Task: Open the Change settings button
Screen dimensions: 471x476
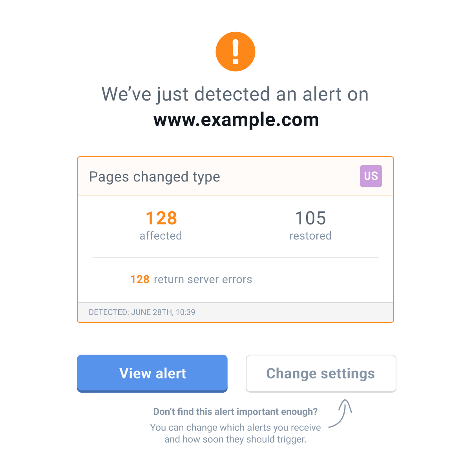Action: [321, 373]
